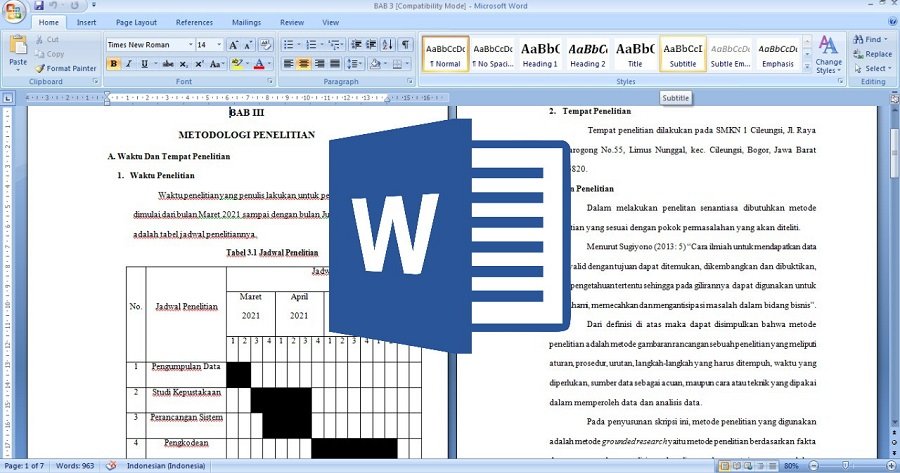Align text right
Screen dimensions: 900x473
(x=319, y=64)
